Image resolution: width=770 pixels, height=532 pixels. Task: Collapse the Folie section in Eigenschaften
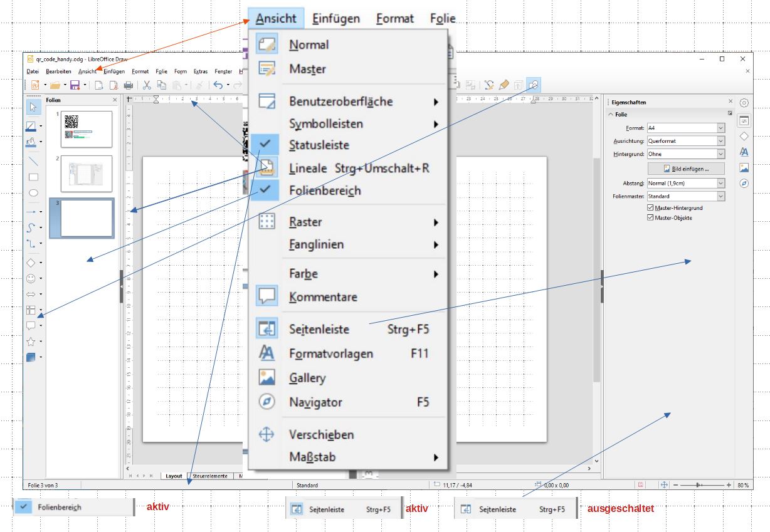611,115
